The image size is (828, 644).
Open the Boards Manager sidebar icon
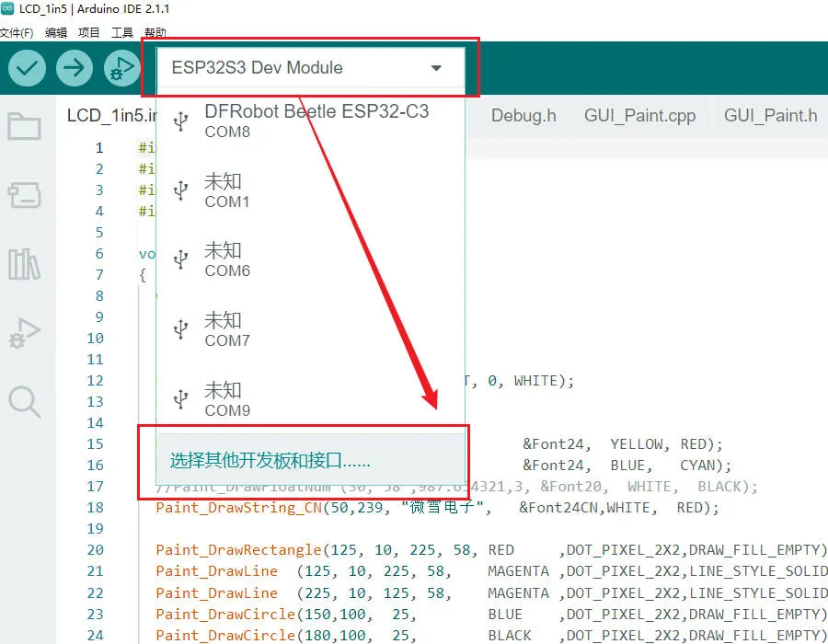coord(24,195)
